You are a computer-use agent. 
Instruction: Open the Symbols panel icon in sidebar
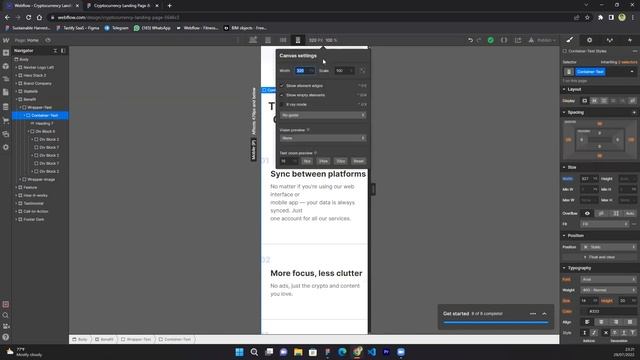point(6,66)
